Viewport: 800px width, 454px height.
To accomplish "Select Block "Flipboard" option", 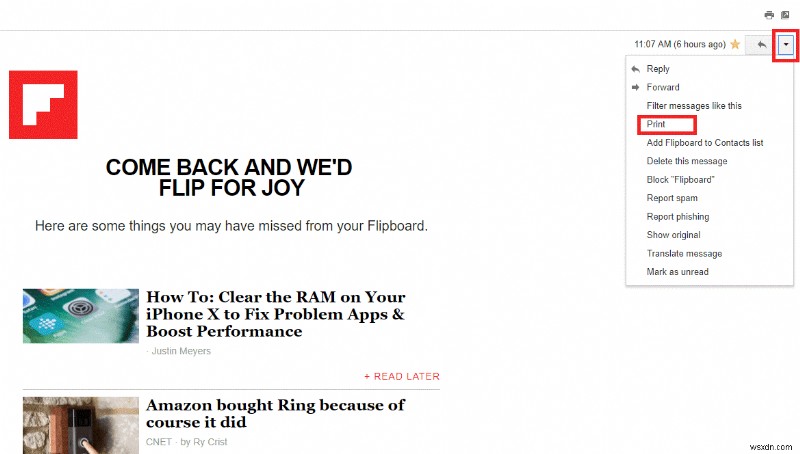I will click(680, 180).
